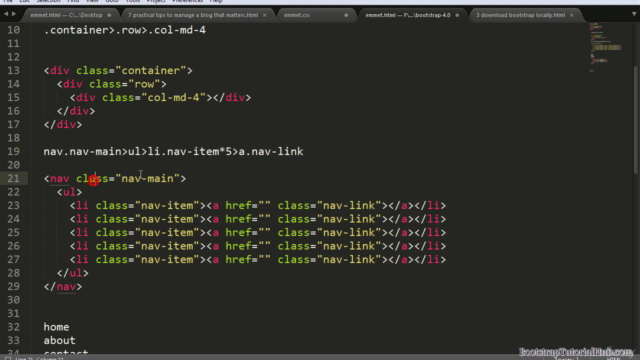Click the closing </div> on line 16

[x=76, y=111]
